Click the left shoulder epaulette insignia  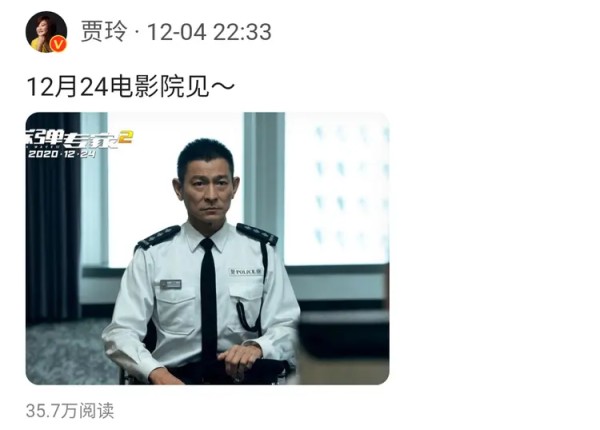pyautogui.click(x=160, y=236)
